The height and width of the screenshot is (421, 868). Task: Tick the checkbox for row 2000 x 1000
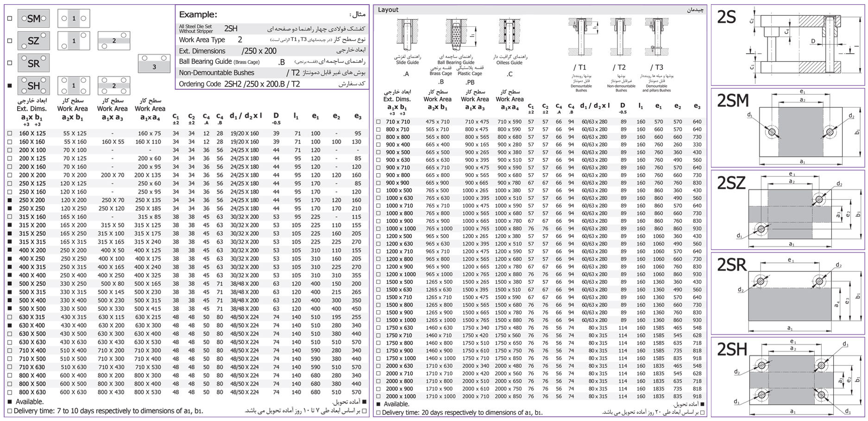pos(378,396)
